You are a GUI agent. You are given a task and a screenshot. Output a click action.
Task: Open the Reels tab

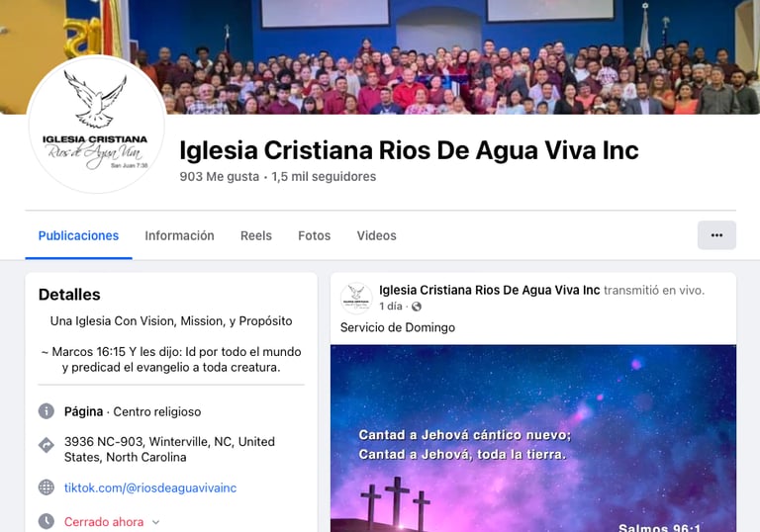(x=256, y=235)
